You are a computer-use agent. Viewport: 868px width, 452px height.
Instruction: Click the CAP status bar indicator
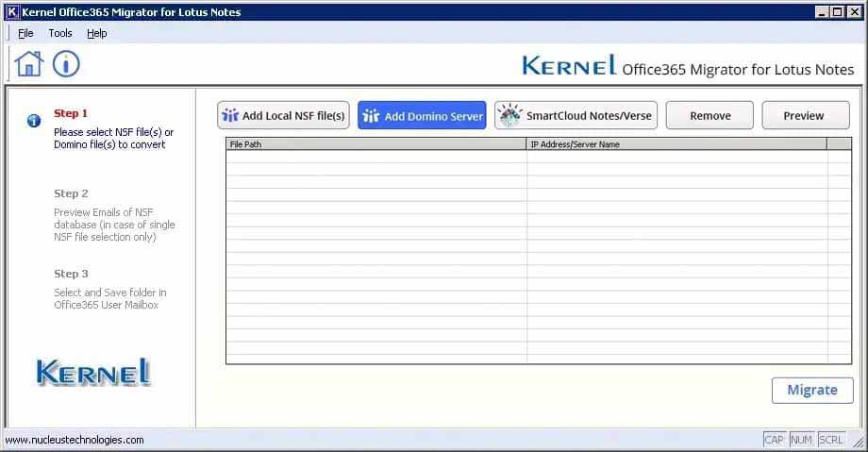pos(774,440)
